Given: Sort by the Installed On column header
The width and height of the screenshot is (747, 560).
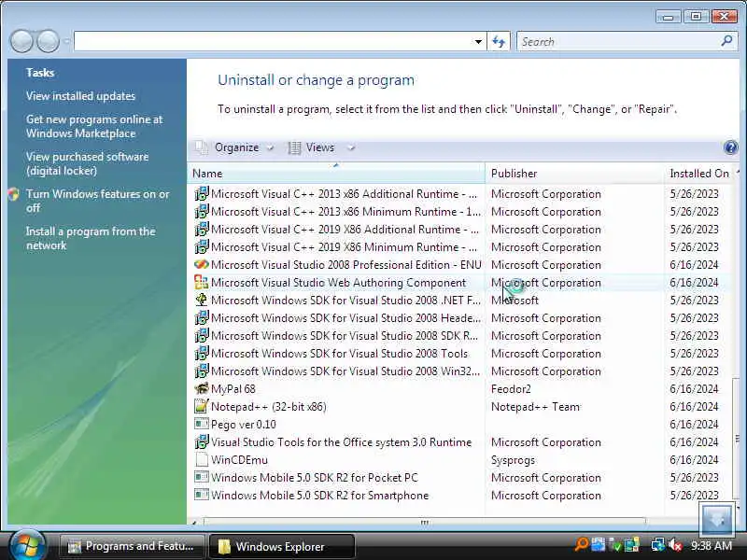Looking at the screenshot, I should (x=698, y=174).
